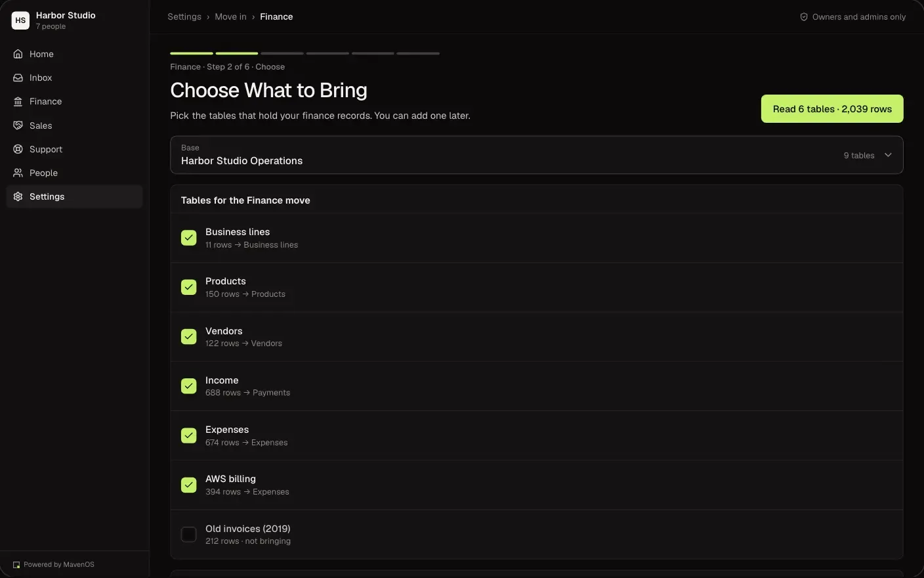
Task: Click '212 rows · not bringing' text
Action: pos(248,541)
